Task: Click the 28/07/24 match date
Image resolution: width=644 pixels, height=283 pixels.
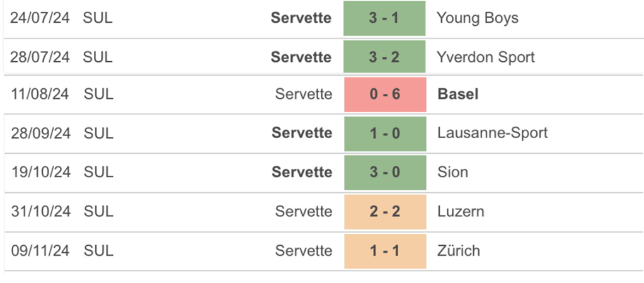Action: (x=40, y=57)
